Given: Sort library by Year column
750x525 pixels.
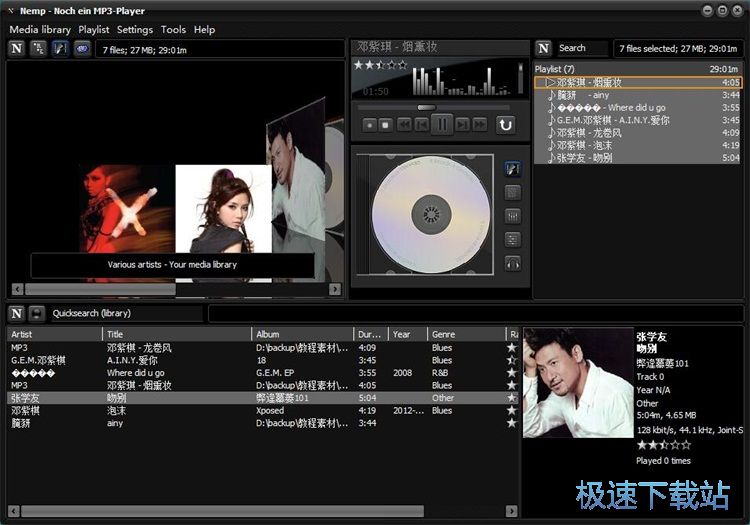Looking at the screenshot, I should 408,334.
